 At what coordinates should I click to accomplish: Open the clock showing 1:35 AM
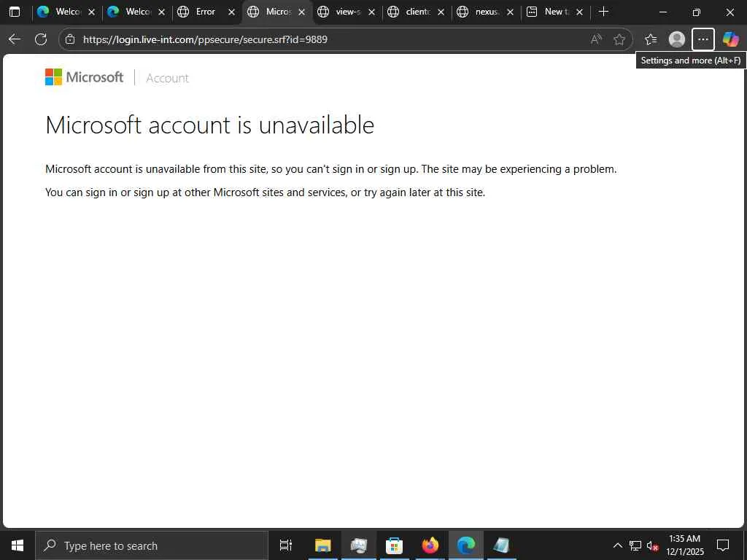click(684, 545)
